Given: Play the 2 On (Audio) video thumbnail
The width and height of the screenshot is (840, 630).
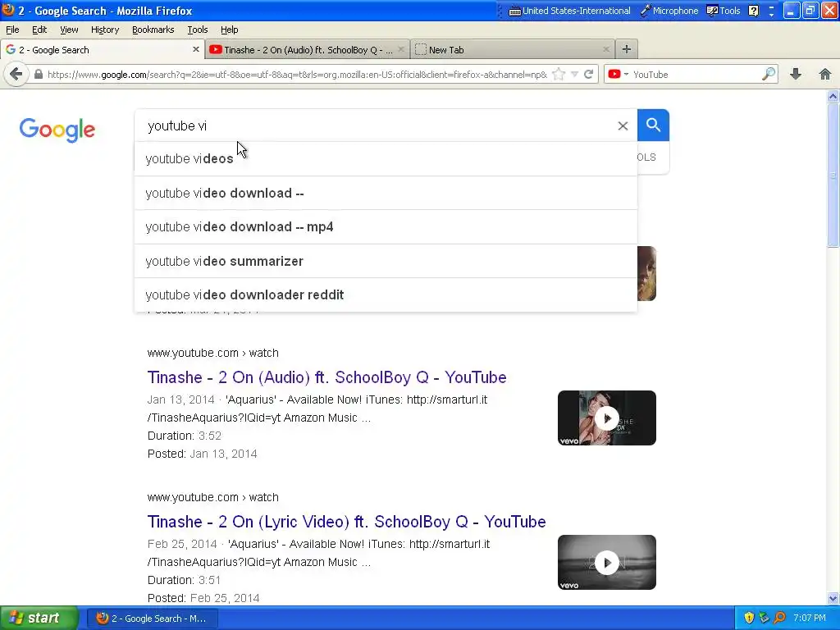Looking at the screenshot, I should click(606, 418).
